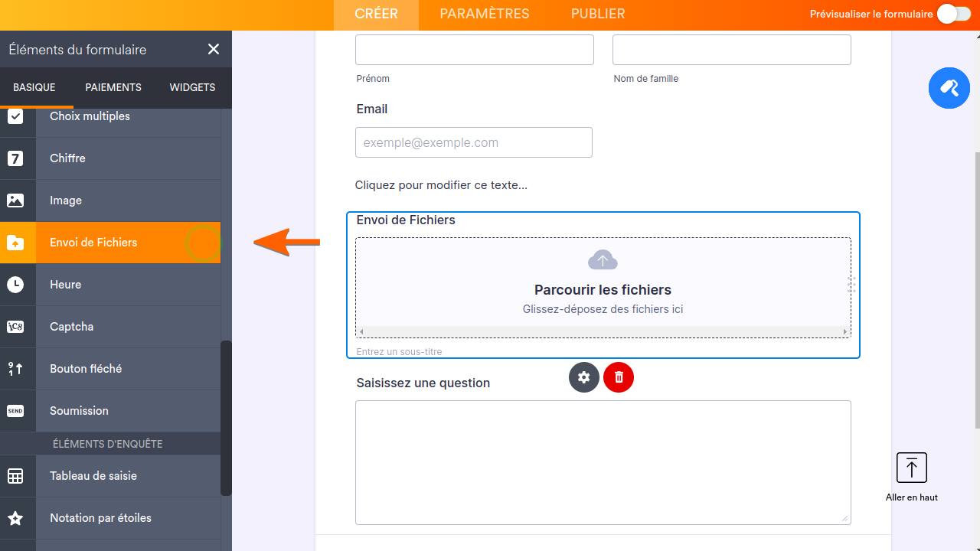The height and width of the screenshot is (551, 980).
Task: Click the Notation par étoiles star icon
Action: click(15, 518)
